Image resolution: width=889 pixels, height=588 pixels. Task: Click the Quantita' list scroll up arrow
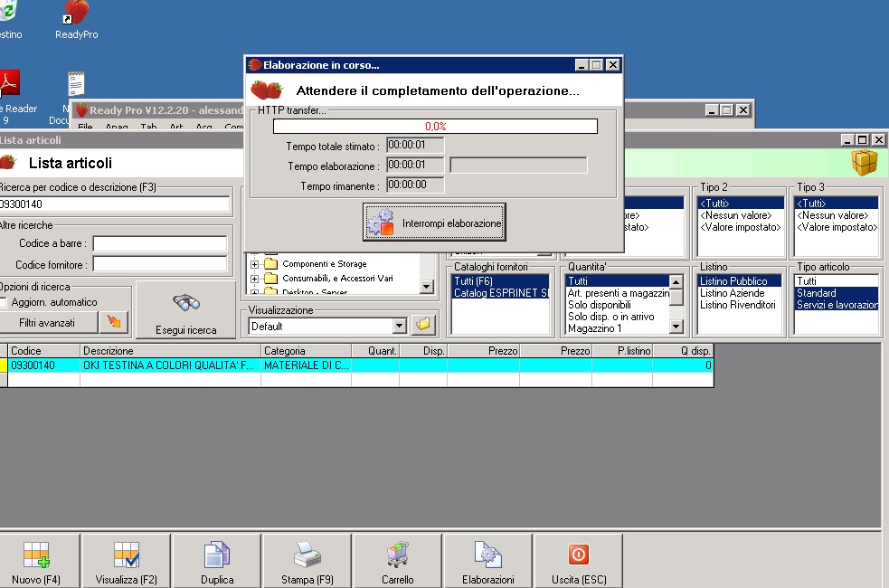(x=676, y=281)
